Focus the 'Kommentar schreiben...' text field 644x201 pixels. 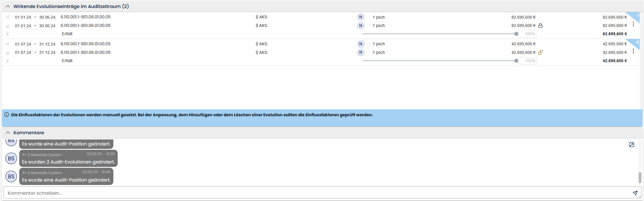pos(316,193)
